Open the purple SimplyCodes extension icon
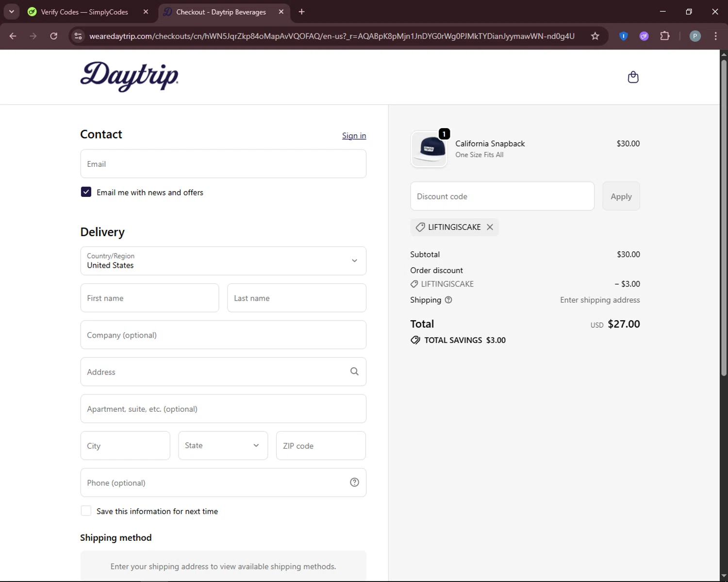This screenshot has height=582, width=728. pos(644,36)
